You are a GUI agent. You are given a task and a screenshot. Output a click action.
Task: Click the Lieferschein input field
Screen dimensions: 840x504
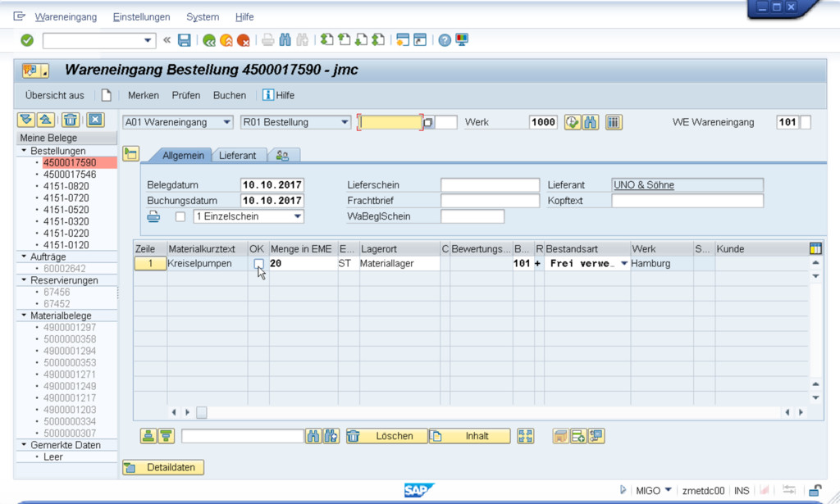pyautogui.click(x=490, y=185)
